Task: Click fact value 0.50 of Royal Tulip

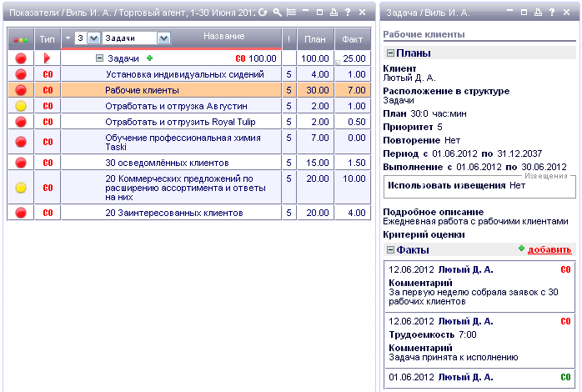Action: 357,122
